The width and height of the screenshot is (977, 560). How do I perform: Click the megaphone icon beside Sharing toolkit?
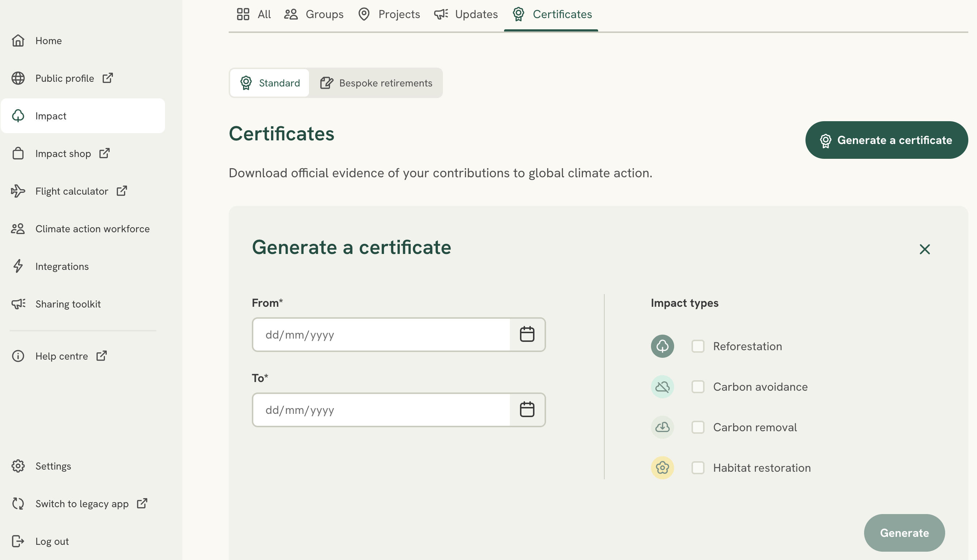(x=18, y=304)
